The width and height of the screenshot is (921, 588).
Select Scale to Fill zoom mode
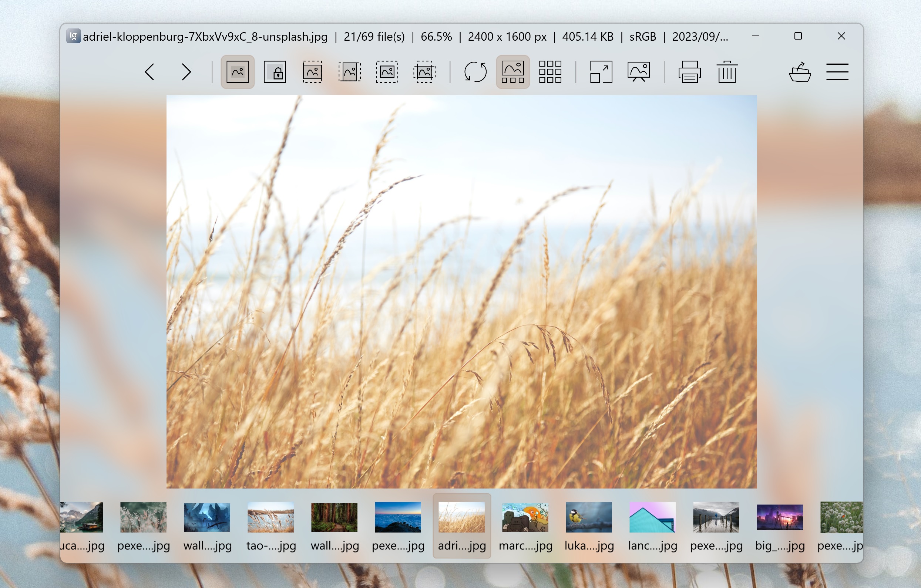point(424,72)
